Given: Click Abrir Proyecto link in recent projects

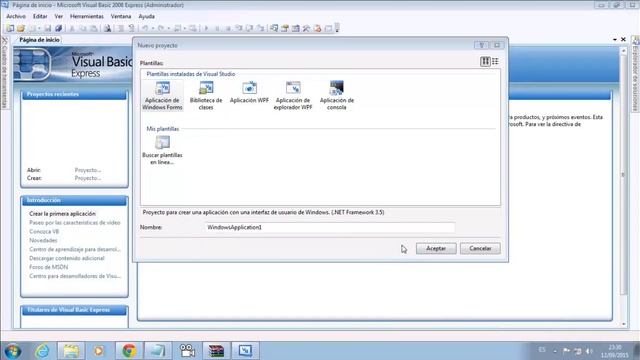Looking at the screenshot, I should tap(88, 170).
